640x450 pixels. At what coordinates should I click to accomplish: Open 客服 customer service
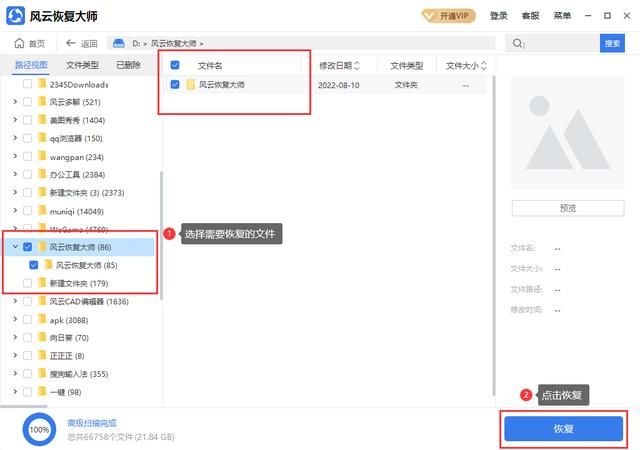coord(530,16)
